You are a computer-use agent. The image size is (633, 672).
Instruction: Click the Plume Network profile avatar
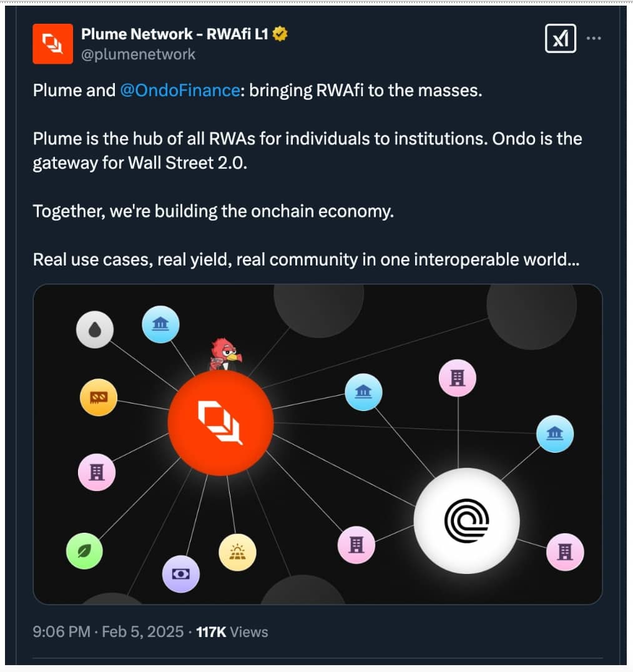click(x=53, y=43)
